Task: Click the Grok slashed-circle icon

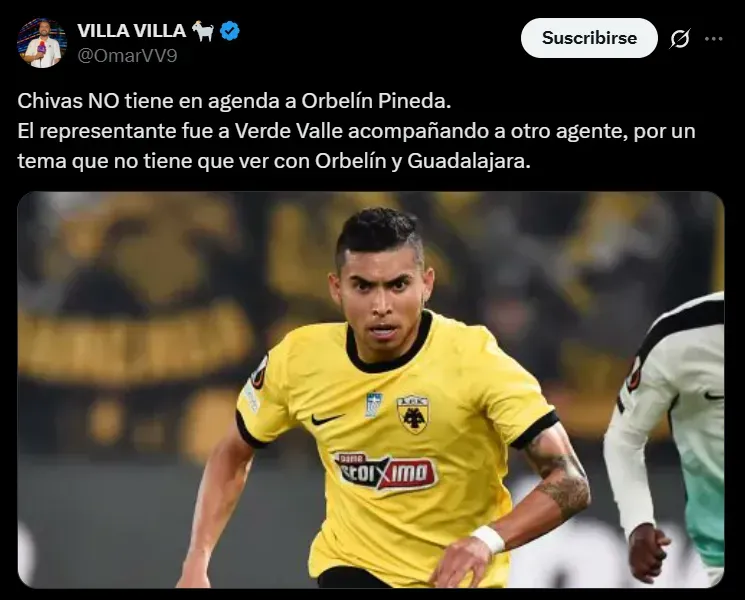Action: [680, 39]
